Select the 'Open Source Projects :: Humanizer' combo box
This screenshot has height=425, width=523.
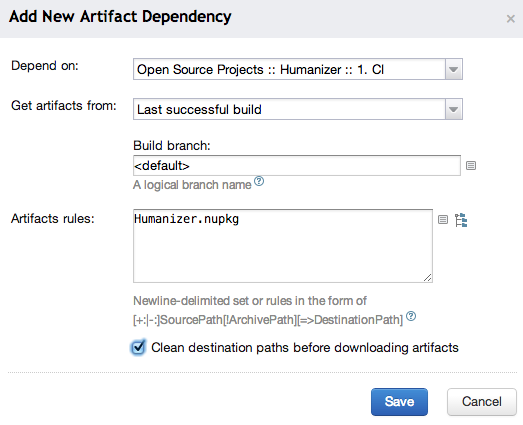click(298, 69)
